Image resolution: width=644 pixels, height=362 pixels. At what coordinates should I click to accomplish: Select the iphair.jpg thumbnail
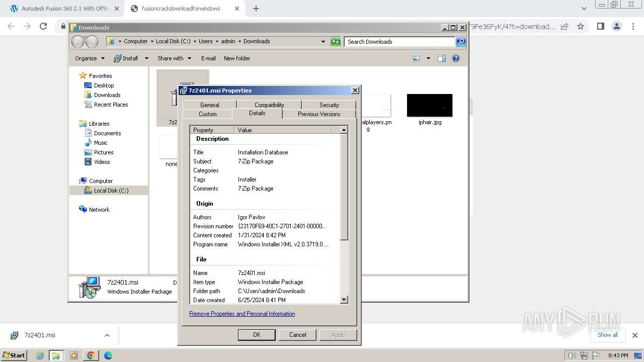[430, 106]
